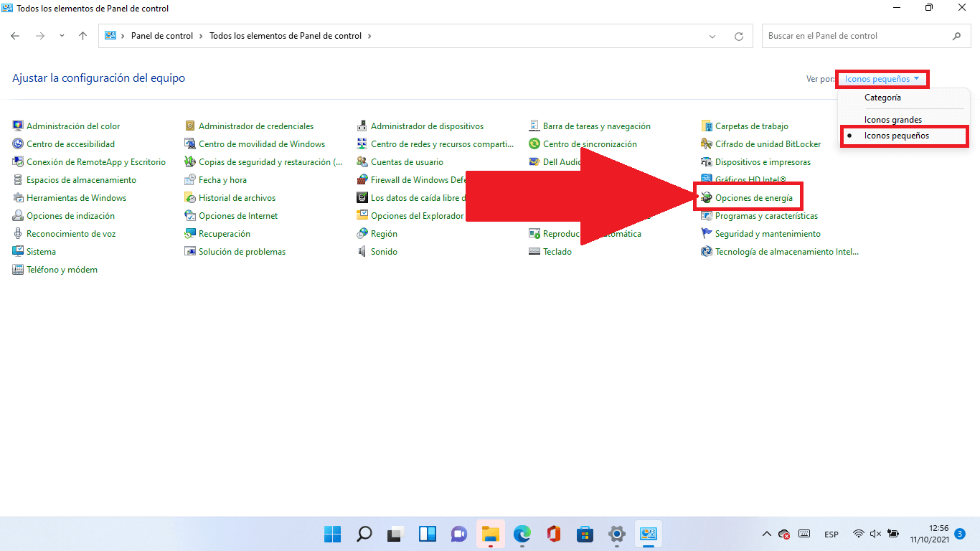Click the Espacios de almacenamiento icon
Screen dimensions: 980x551
coord(18,180)
